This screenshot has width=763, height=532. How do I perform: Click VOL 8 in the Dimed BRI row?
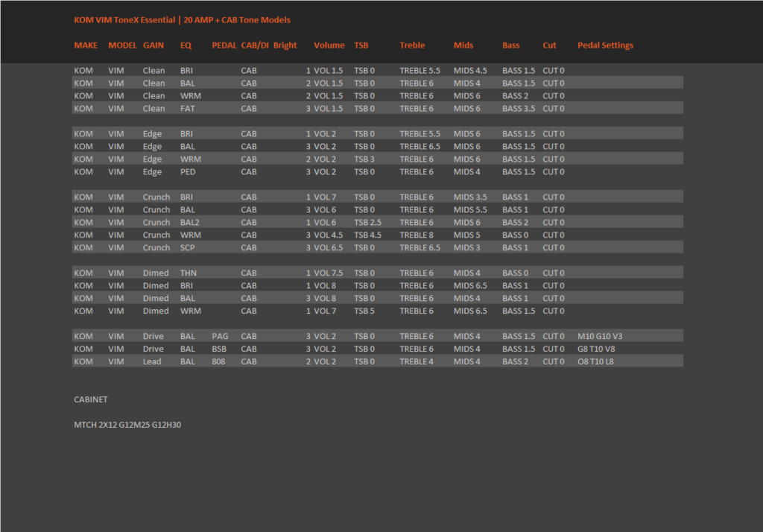[x=325, y=285]
